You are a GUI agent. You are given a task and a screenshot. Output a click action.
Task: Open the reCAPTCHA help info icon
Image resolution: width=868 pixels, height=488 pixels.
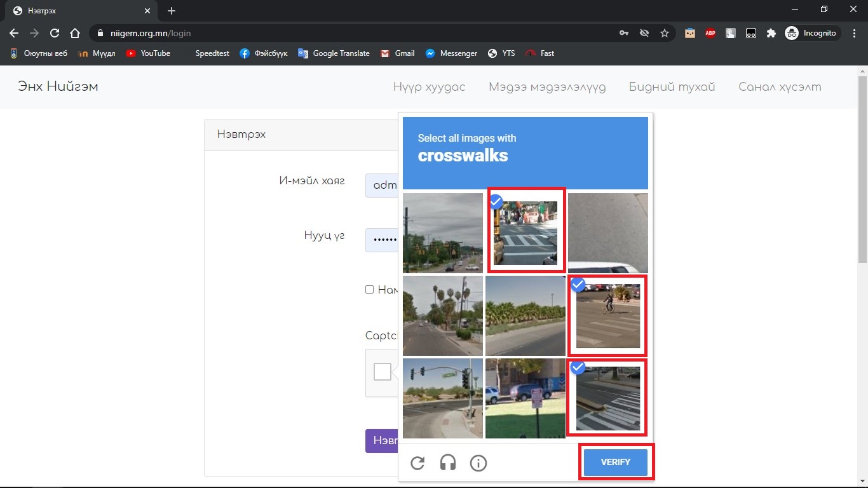(478, 463)
